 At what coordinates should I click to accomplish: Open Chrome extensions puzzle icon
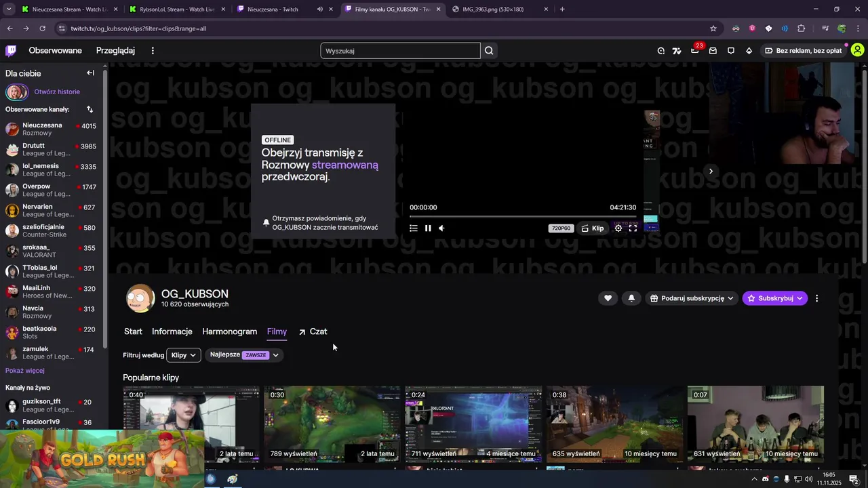[802, 28]
